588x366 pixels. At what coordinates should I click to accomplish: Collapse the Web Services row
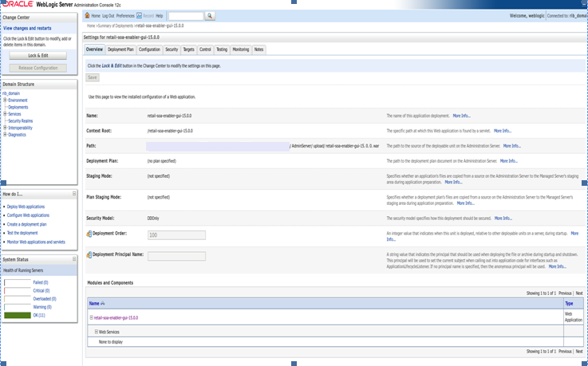pos(96,332)
